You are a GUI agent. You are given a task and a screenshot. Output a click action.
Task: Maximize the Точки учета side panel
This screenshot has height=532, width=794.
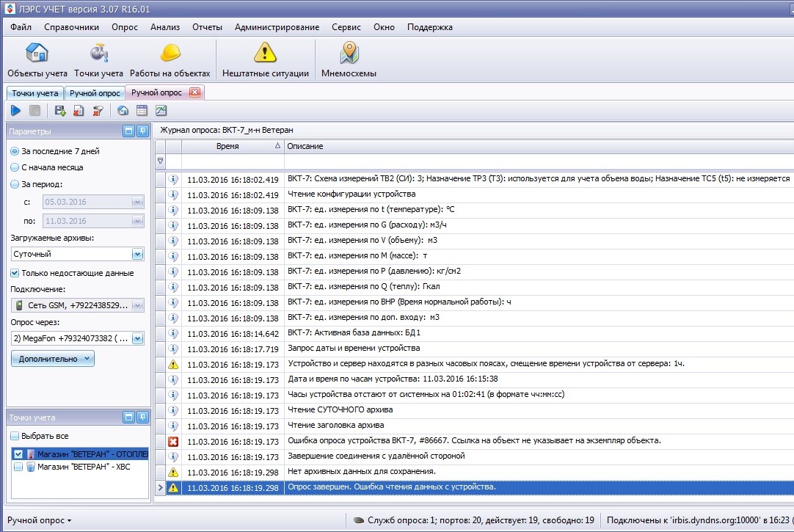pos(129,418)
